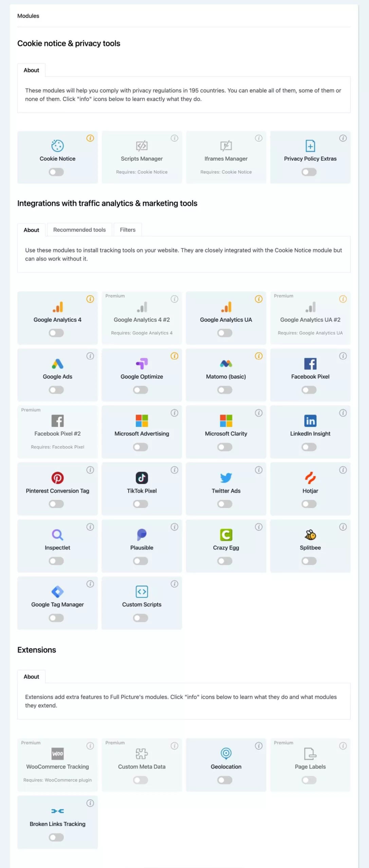The height and width of the screenshot is (868, 369).
Task: Click the Google Tag Manager diamond icon
Action: click(57, 592)
